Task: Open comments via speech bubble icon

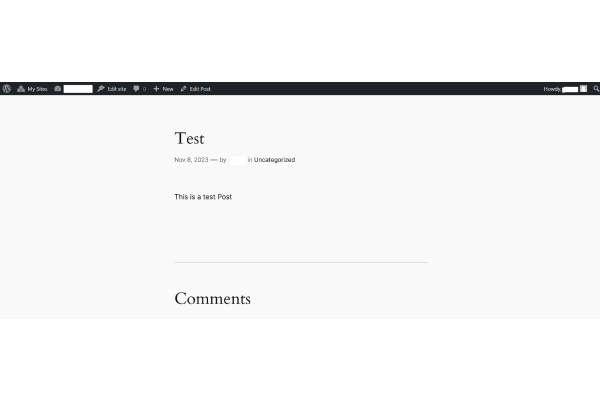Action: [137, 89]
